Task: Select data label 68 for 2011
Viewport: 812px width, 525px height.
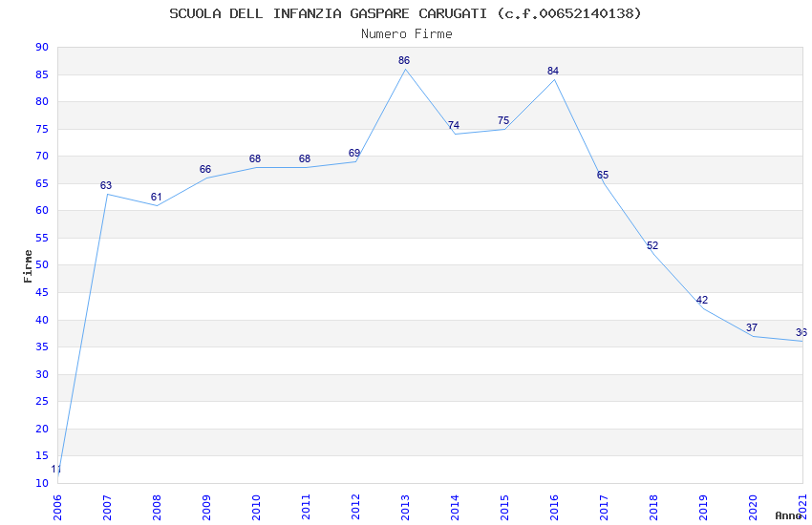Action: [x=305, y=158]
